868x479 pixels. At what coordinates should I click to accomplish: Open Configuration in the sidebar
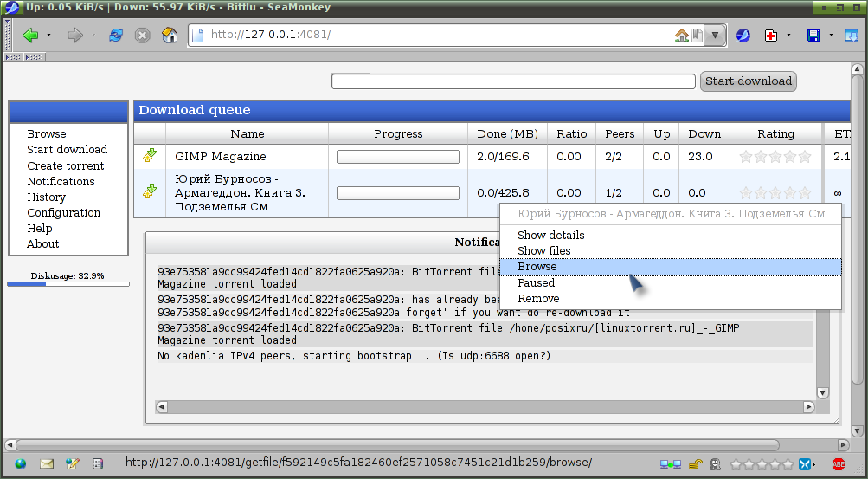(64, 212)
